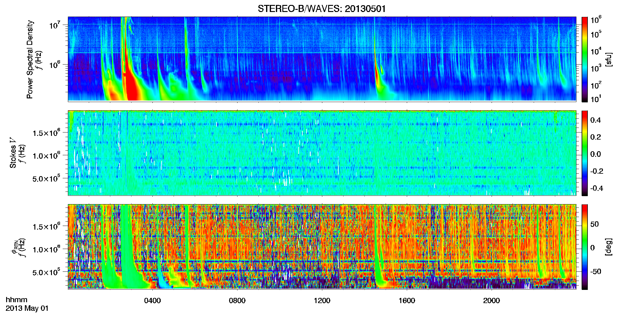Click the '0.0' value on Stokes color bar
The width and height of the screenshot is (644, 332).
click(x=595, y=154)
